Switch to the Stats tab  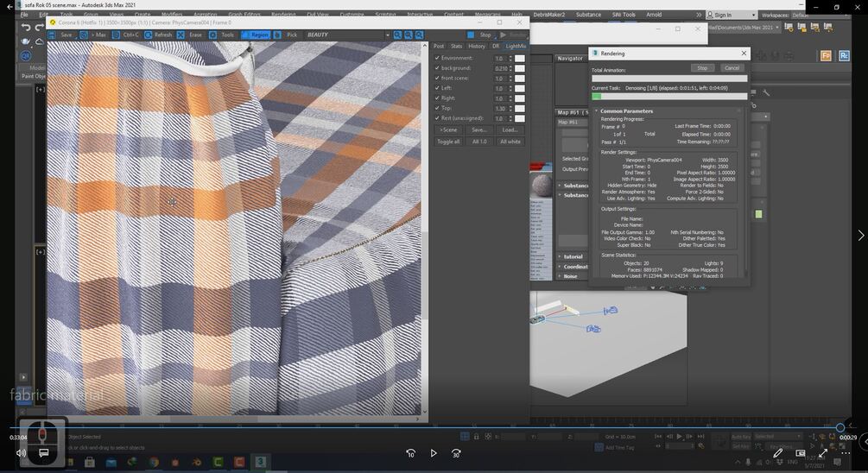coord(456,47)
